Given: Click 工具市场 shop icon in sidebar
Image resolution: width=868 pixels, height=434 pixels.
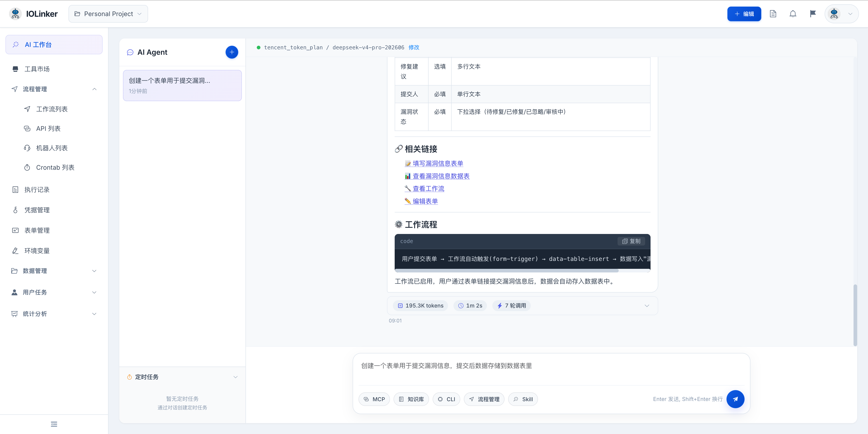Looking at the screenshot, I should point(15,69).
